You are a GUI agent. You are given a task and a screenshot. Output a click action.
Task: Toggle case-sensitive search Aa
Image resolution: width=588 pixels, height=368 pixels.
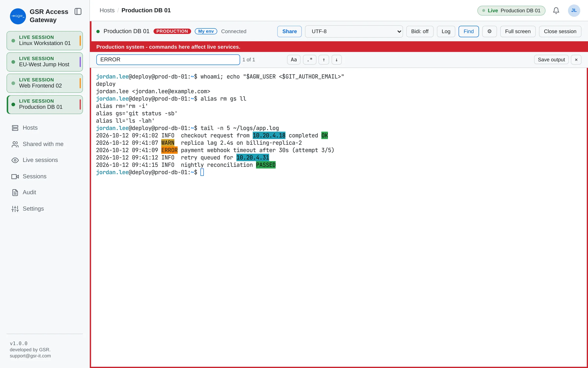[x=294, y=60]
